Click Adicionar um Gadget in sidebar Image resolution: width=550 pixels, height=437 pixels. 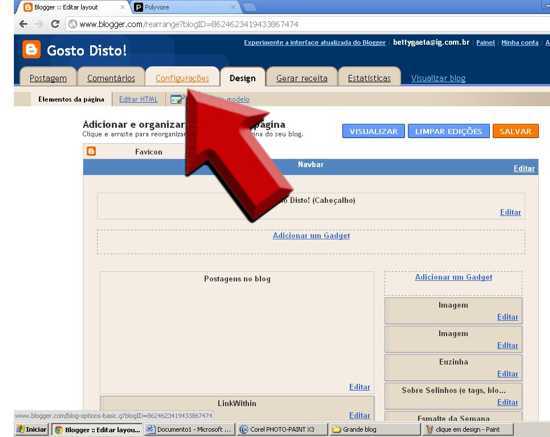453,277
